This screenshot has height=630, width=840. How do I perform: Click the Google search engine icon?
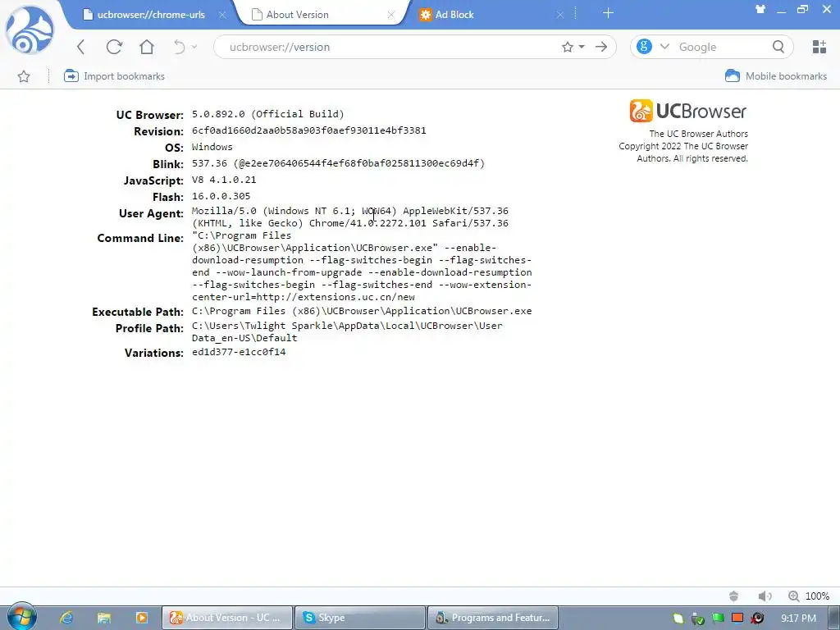click(644, 47)
